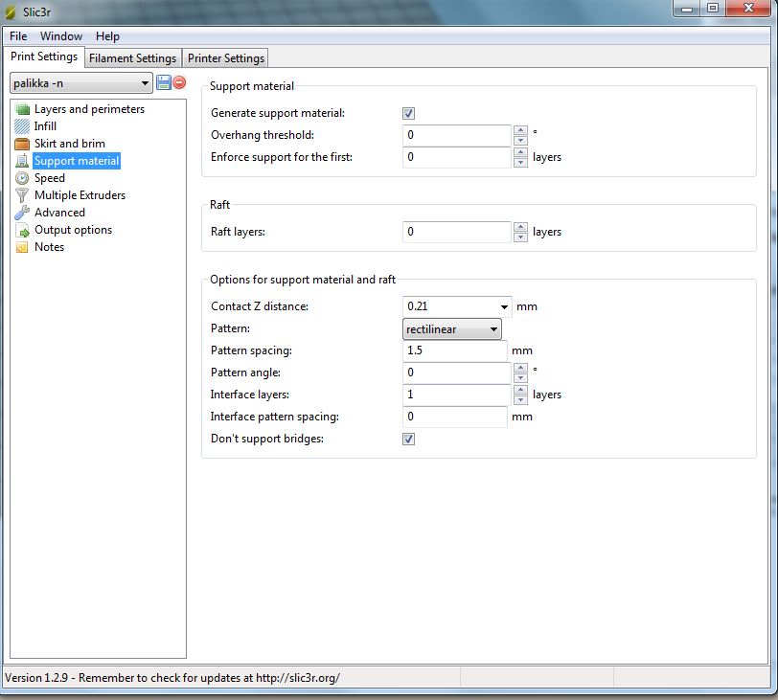The width and height of the screenshot is (778, 700).
Task: Select Advanced settings page
Action: click(x=59, y=213)
